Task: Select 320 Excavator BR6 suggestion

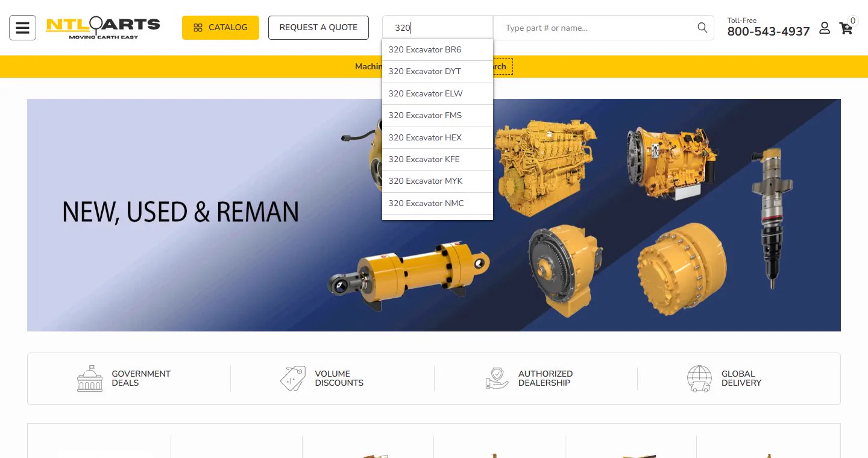Action: pos(438,50)
